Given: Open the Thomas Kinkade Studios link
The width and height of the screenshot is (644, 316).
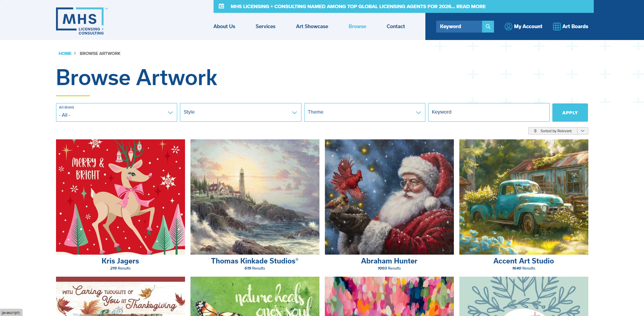Looking at the screenshot, I should tap(255, 261).
